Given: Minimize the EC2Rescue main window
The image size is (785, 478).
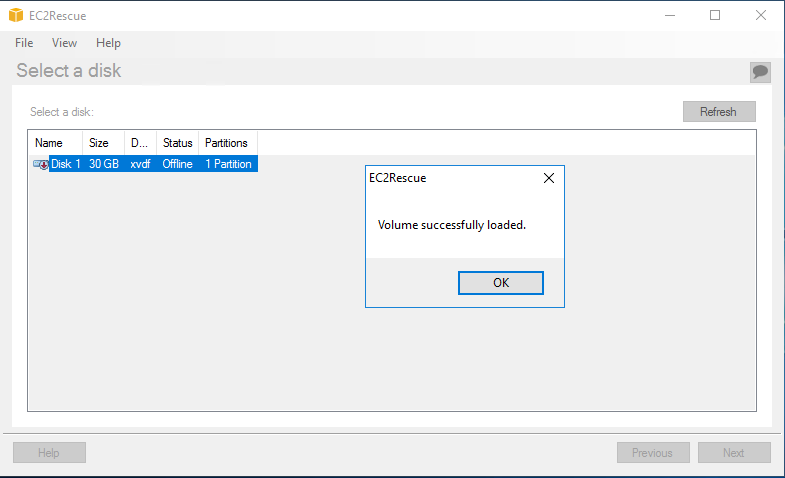Looking at the screenshot, I should (x=670, y=16).
